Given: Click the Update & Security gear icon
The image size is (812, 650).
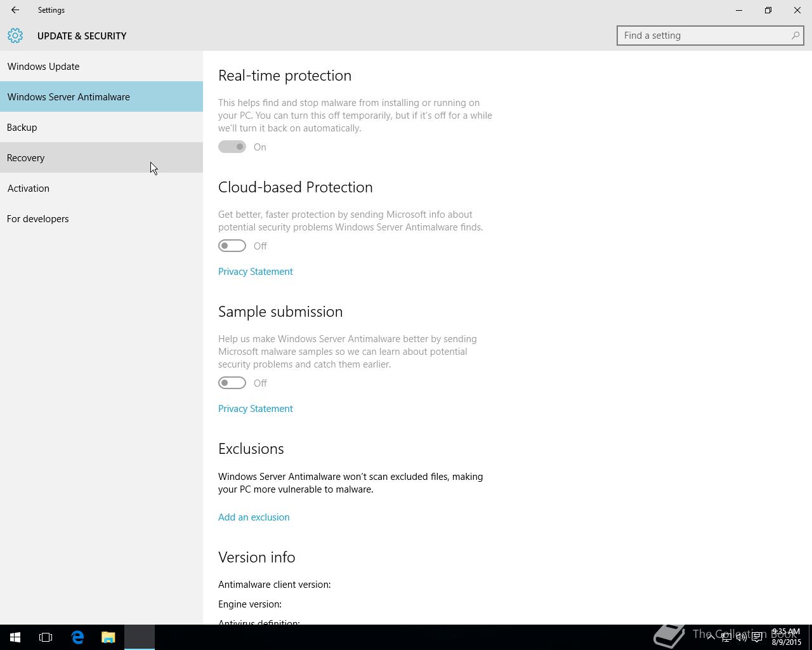Looking at the screenshot, I should [15, 36].
